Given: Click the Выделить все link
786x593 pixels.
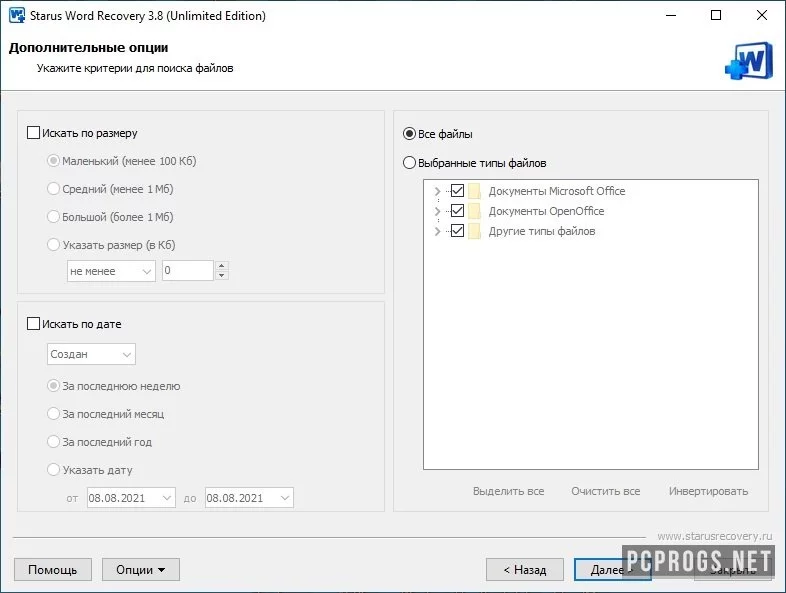Looking at the screenshot, I should click(x=508, y=491).
